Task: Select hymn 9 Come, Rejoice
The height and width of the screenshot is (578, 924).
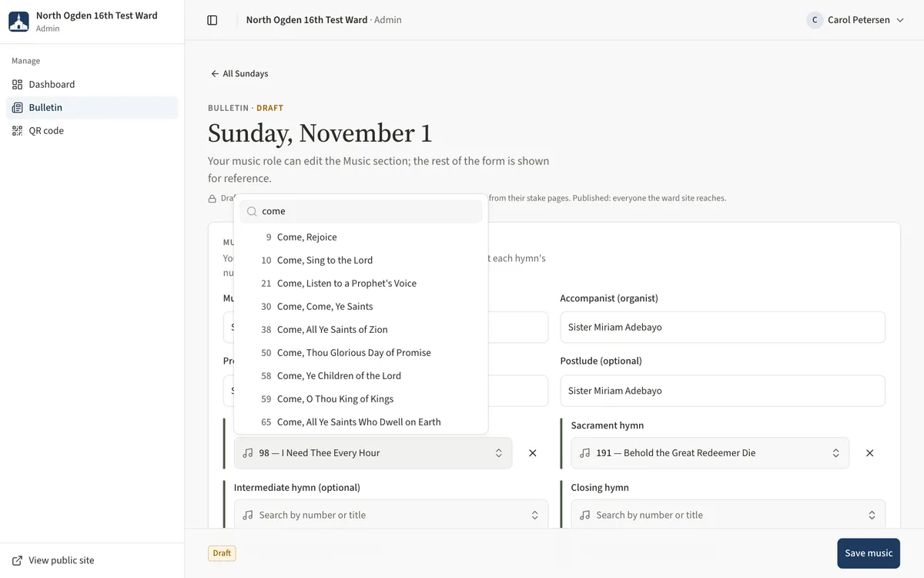Action: (x=361, y=237)
